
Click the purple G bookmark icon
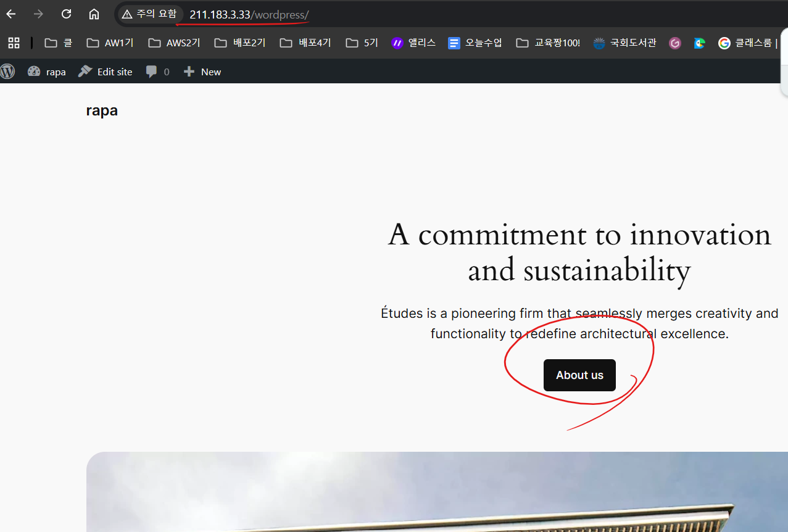point(675,43)
